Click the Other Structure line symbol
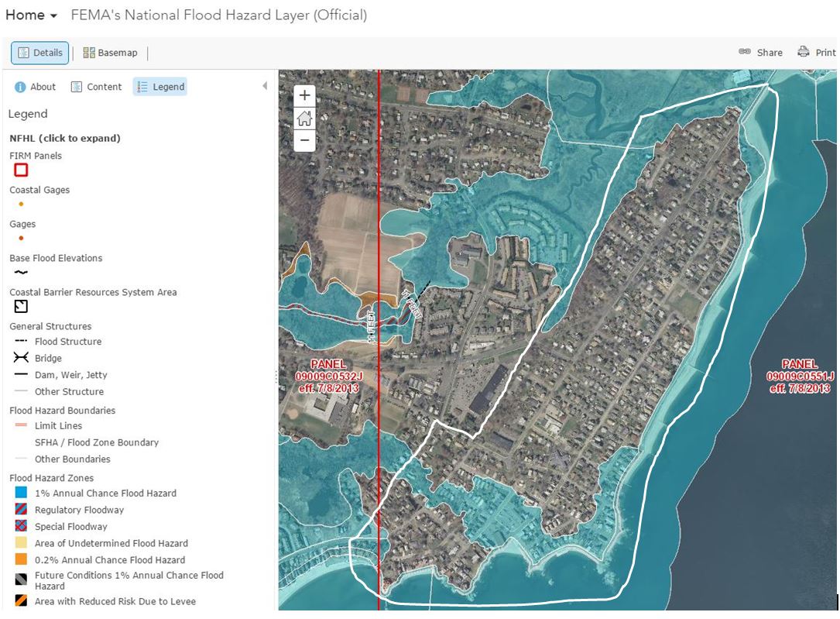This screenshot has width=840, height=619. 21,391
